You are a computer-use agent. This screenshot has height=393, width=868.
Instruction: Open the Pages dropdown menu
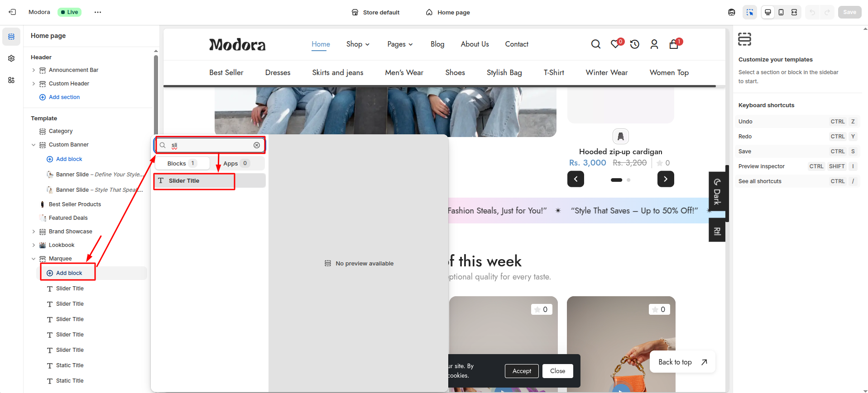tap(400, 44)
